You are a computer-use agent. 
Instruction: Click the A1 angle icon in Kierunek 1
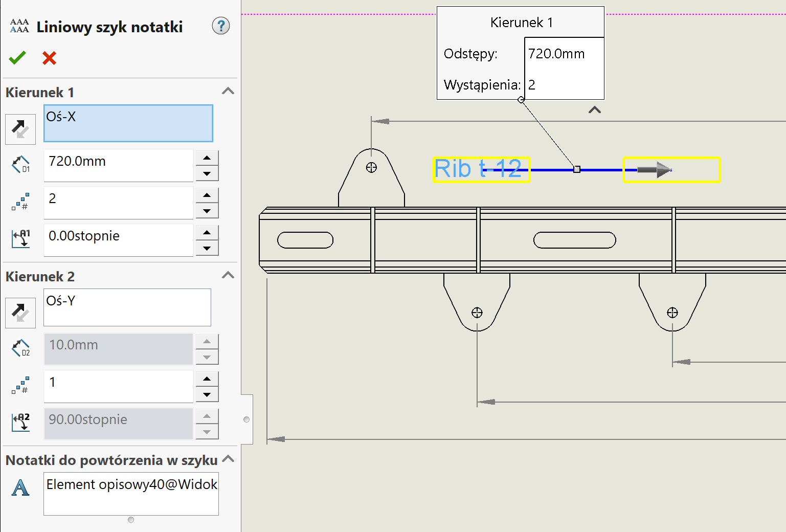(x=20, y=238)
